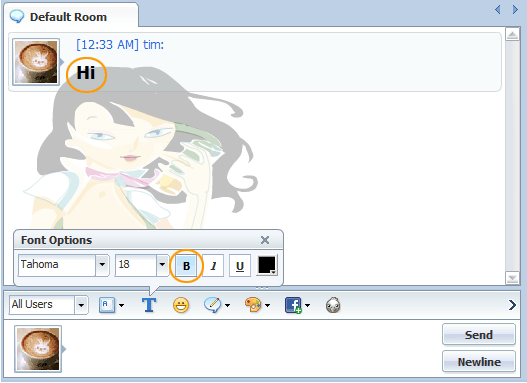Screen dimensions: 527x383
Task: Click the chat bubble pencil icon
Action: tap(212, 305)
